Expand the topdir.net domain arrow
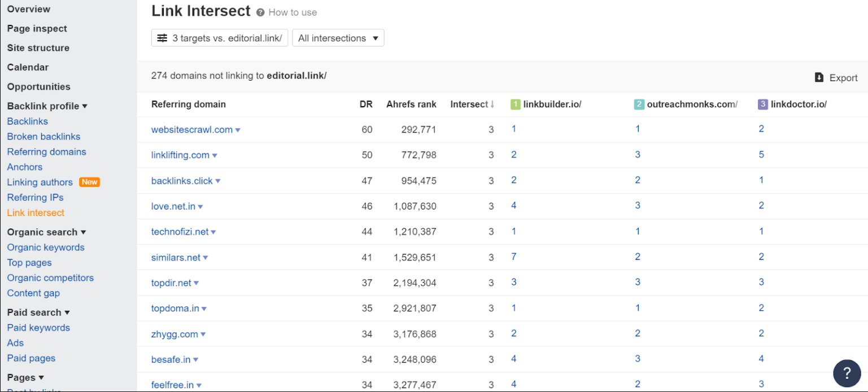 coord(197,283)
